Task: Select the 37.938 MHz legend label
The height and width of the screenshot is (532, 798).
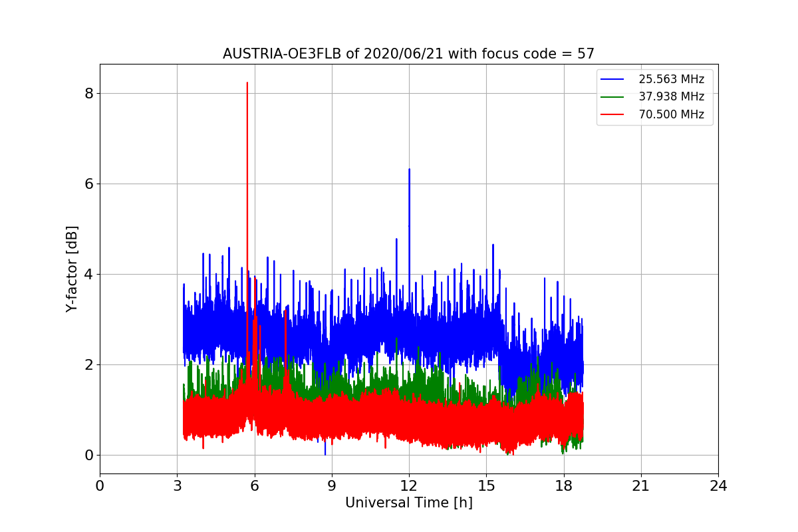Action: (671, 96)
